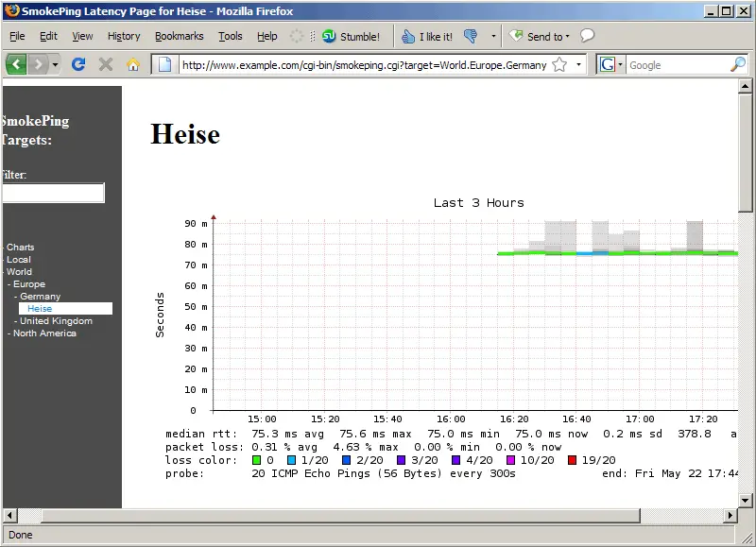Open the URL bar history dropdown arrow

coord(578,64)
